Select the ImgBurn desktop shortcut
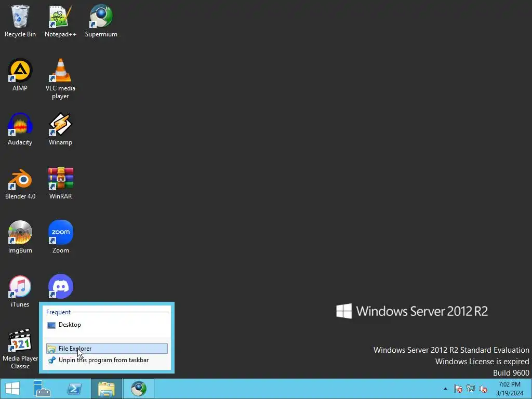This screenshot has width=532, height=399. tap(20, 237)
